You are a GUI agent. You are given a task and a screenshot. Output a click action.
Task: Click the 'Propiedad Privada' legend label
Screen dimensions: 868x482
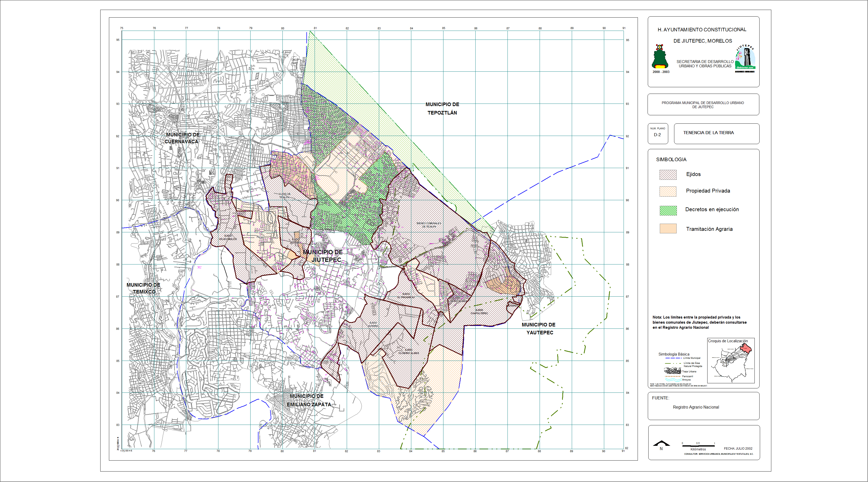point(708,191)
